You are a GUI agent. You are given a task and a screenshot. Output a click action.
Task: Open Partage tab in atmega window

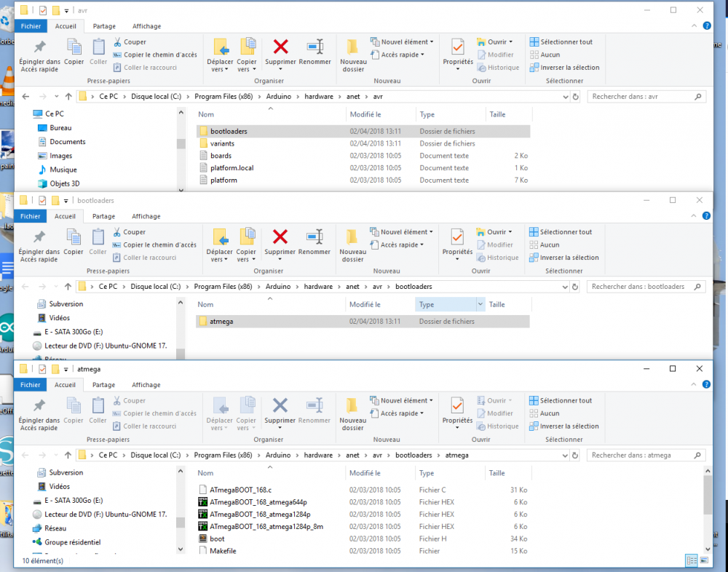pyautogui.click(x=103, y=385)
